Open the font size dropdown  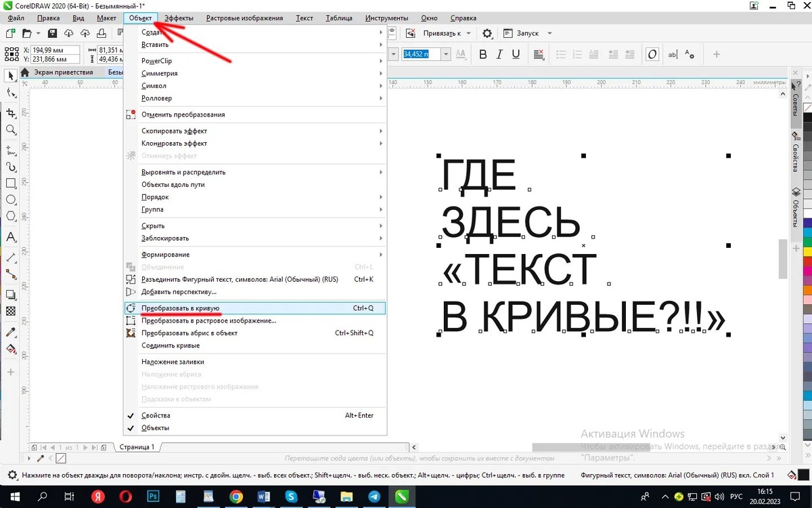coord(445,54)
